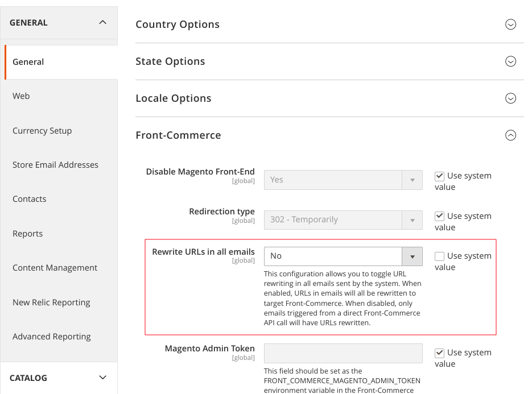Click the Rewrite URLs in all emails label
The width and height of the screenshot is (532, 394).
click(x=203, y=252)
